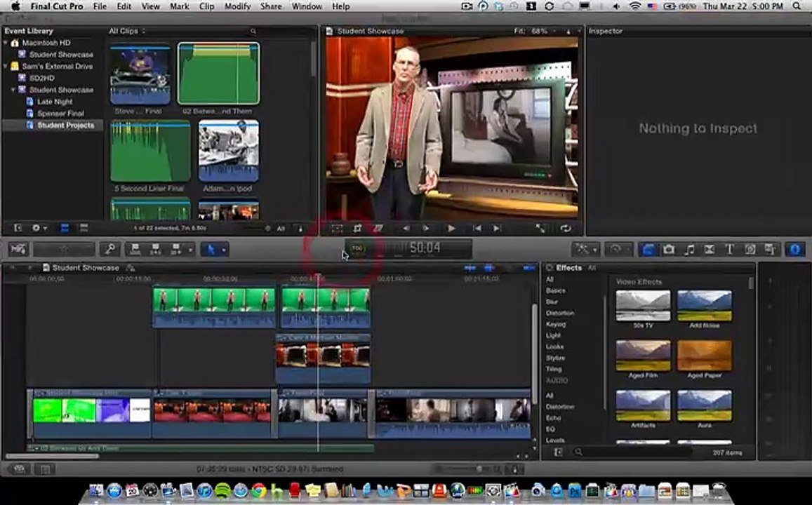Click the Transform tool in viewer
The image size is (812, 505).
pyautogui.click(x=337, y=228)
